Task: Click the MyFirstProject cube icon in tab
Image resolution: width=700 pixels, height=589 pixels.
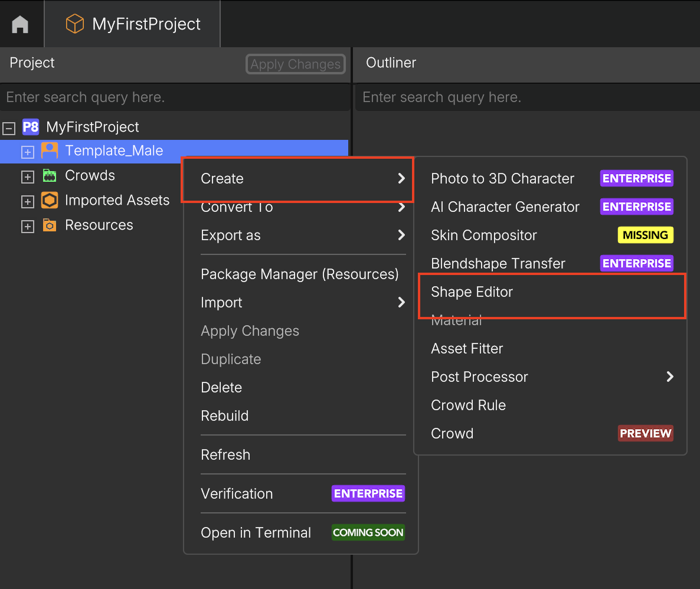Action: (x=74, y=24)
